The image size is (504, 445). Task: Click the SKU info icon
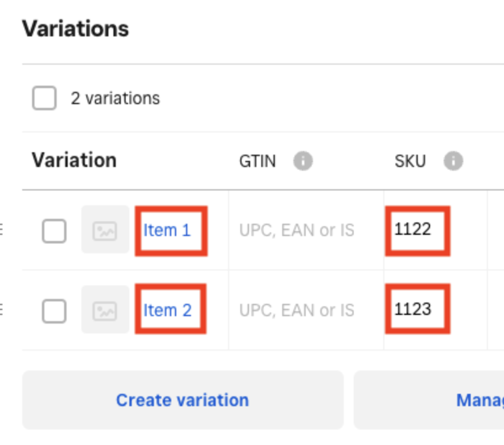[x=453, y=161]
